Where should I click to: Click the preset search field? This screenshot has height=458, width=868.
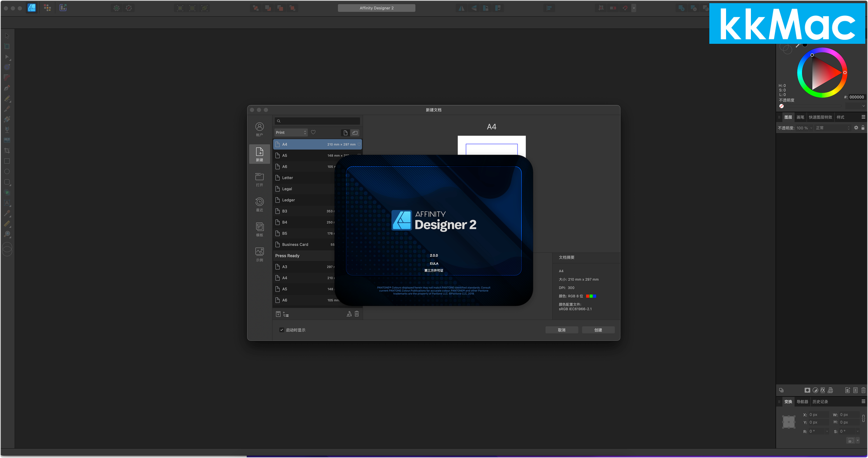(x=317, y=121)
